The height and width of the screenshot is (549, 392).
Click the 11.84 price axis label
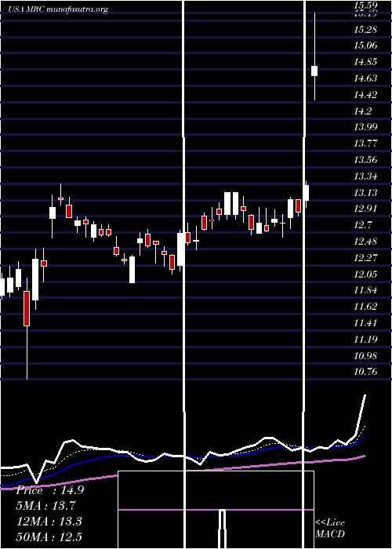[365, 290]
